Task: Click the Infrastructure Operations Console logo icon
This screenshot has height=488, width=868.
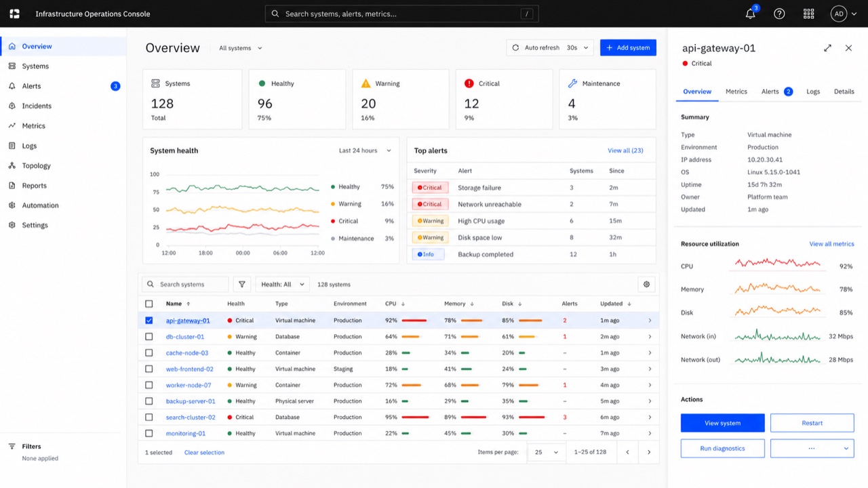Action: pos(15,14)
